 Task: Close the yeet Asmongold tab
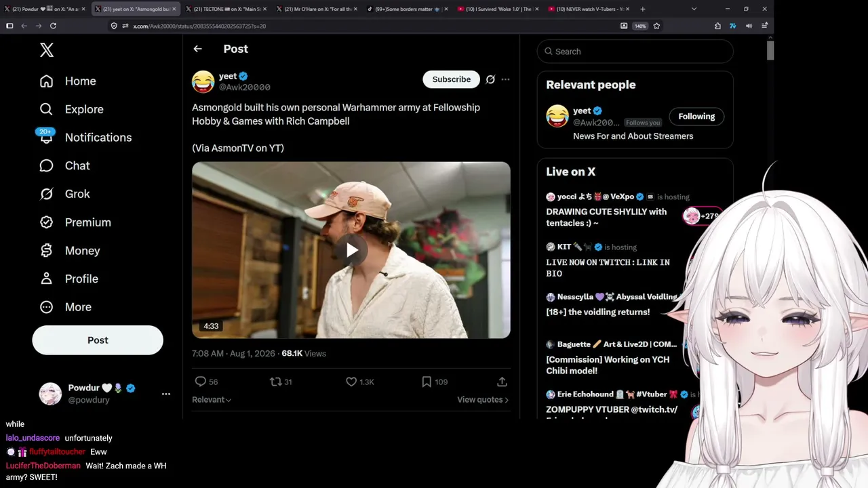(174, 9)
